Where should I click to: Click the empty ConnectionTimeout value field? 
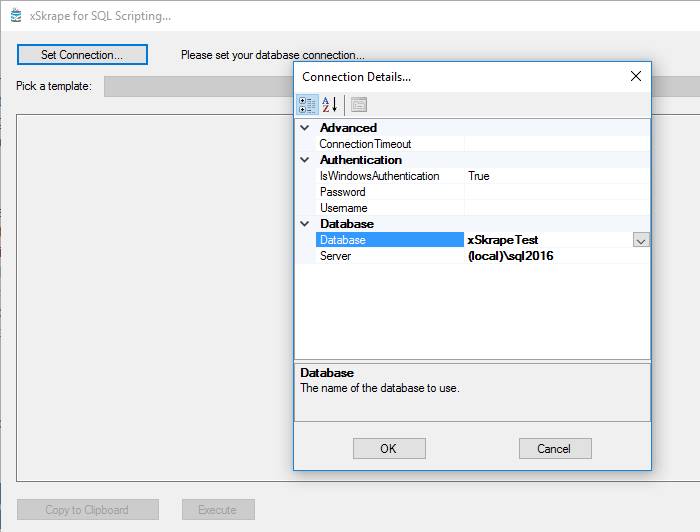[x=557, y=144]
